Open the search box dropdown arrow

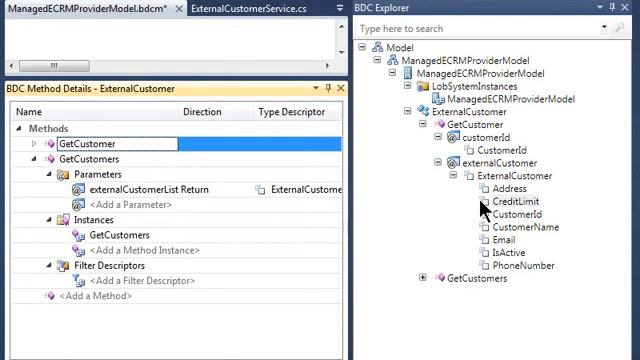pos(604,27)
